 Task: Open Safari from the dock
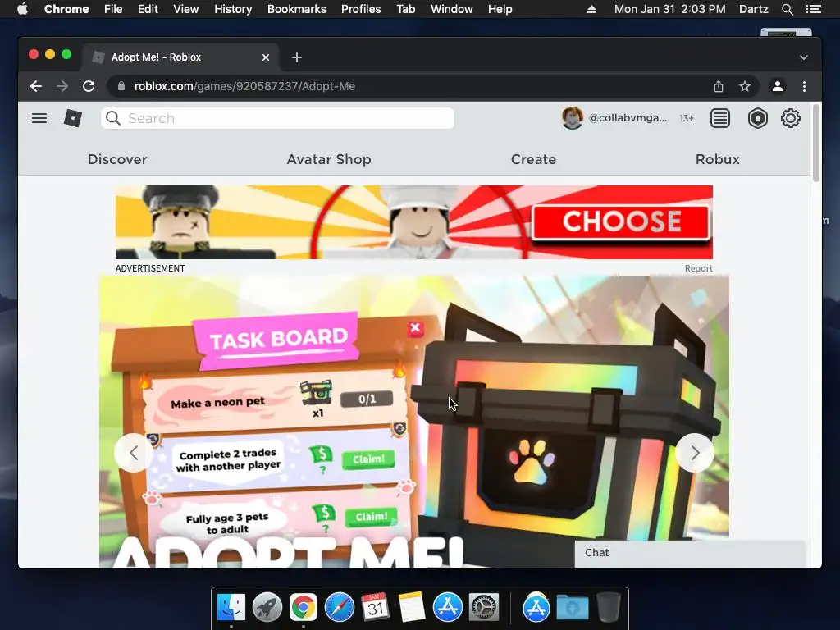point(340,608)
